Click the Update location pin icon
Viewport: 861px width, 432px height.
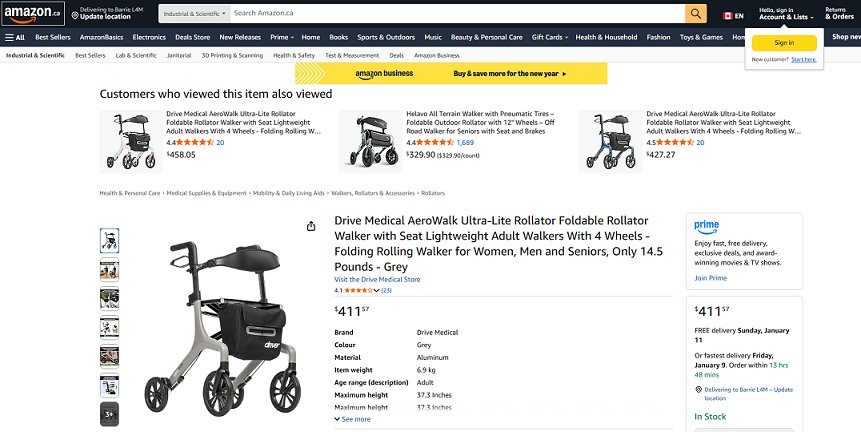click(x=74, y=14)
